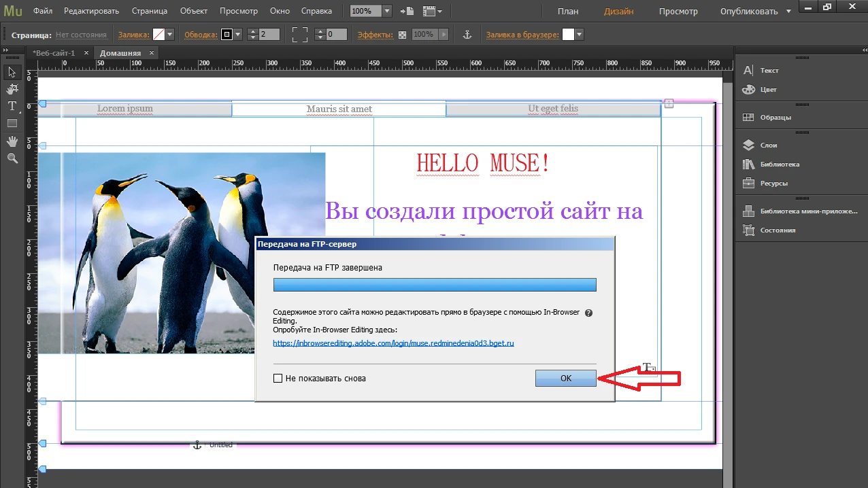The height and width of the screenshot is (488, 868).
Task: Open the inbrowserediting.adobe.com link
Action: tap(393, 343)
